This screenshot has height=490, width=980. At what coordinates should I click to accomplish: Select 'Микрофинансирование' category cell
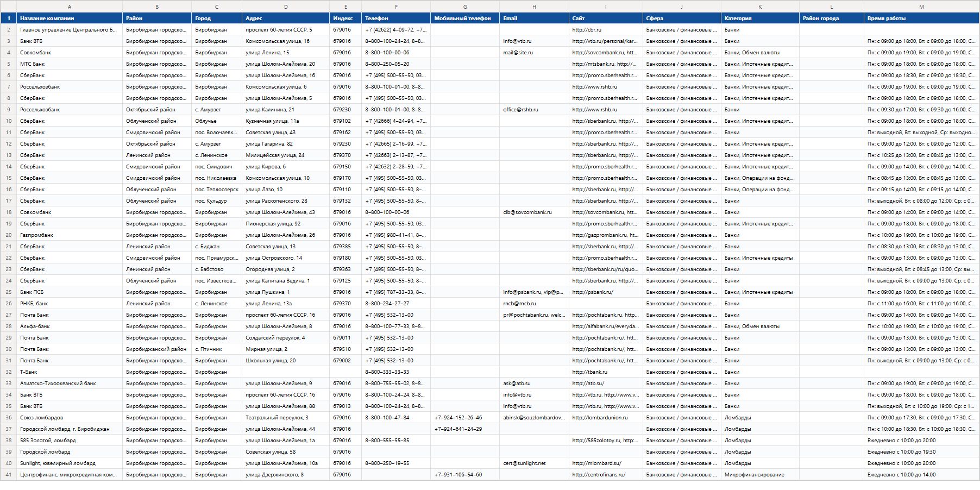click(760, 475)
